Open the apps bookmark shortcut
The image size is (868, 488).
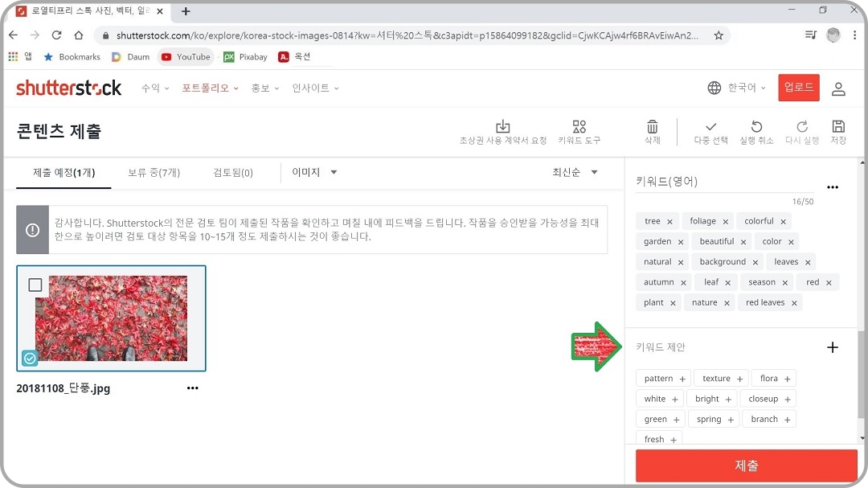click(20, 56)
